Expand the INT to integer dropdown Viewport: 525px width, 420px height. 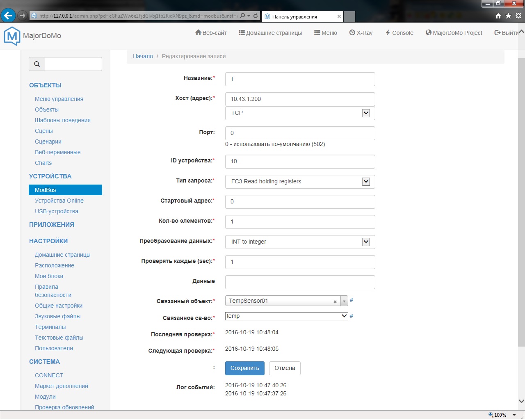pyautogui.click(x=366, y=242)
